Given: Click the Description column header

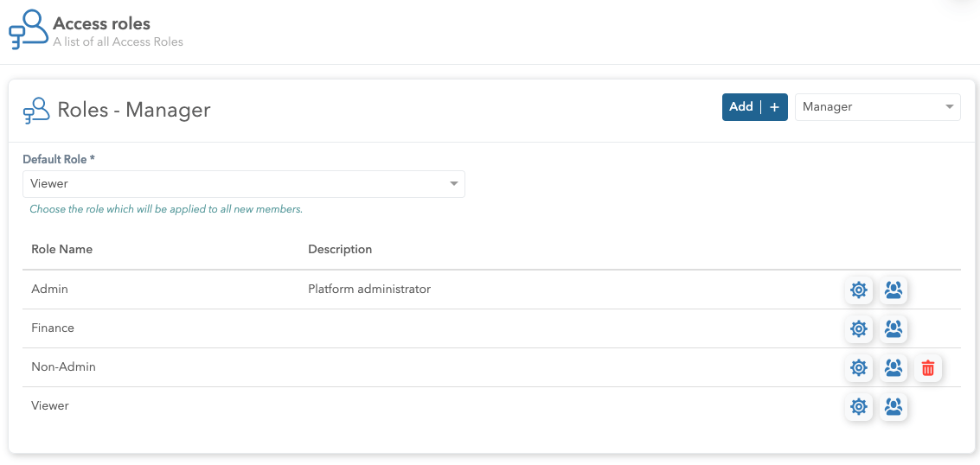Looking at the screenshot, I should point(340,250).
